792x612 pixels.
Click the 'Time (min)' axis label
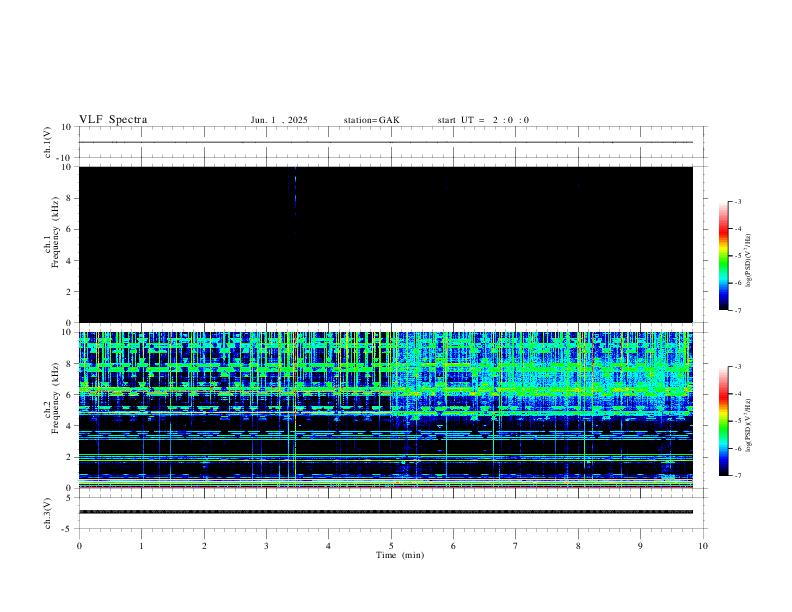400,555
